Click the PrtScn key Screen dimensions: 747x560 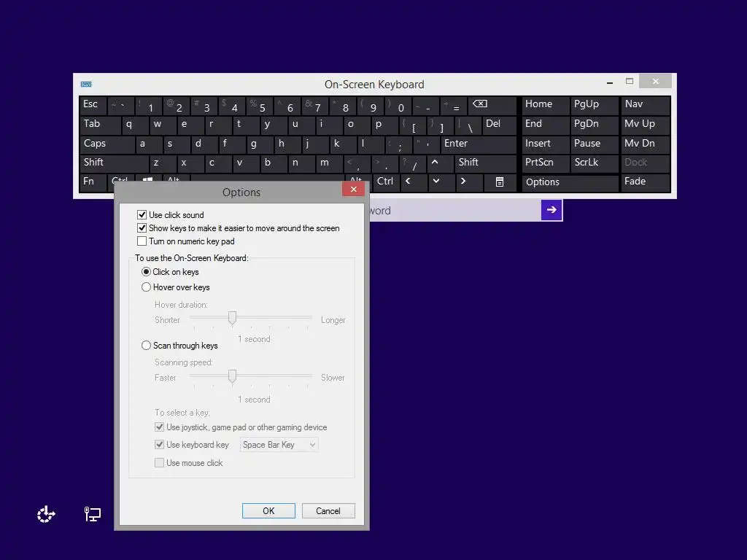coord(546,163)
